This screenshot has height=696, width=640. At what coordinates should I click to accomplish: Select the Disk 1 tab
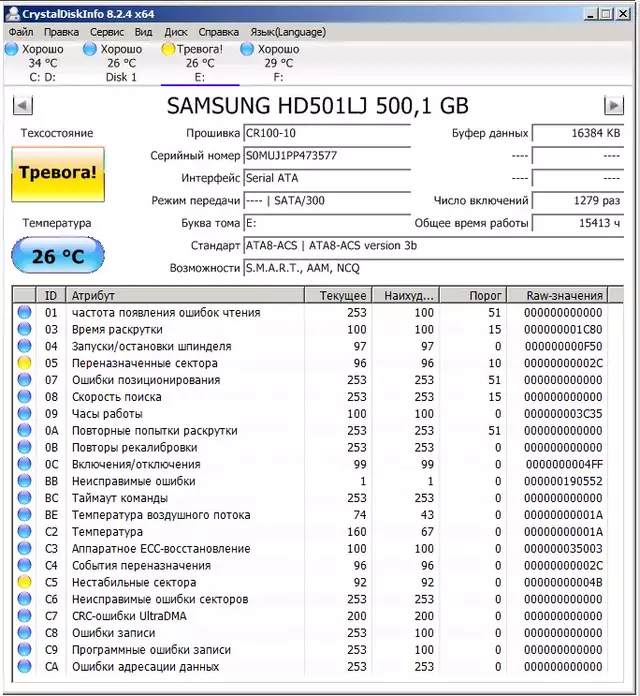pyautogui.click(x=121, y=63)
